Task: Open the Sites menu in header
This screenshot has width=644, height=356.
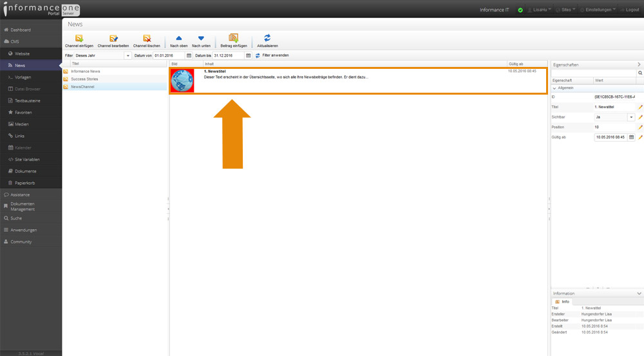Action: click(565, 10)
